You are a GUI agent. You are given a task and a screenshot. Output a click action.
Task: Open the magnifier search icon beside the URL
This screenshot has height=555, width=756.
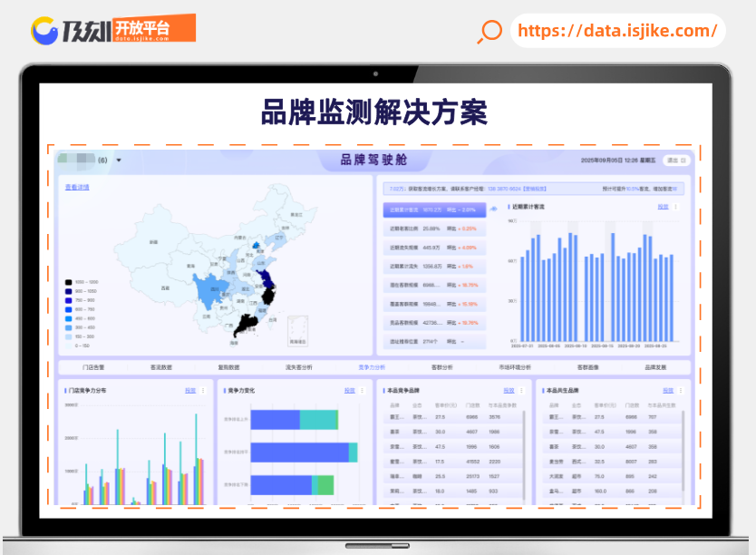pyautogui.click(x=488, y=33)
